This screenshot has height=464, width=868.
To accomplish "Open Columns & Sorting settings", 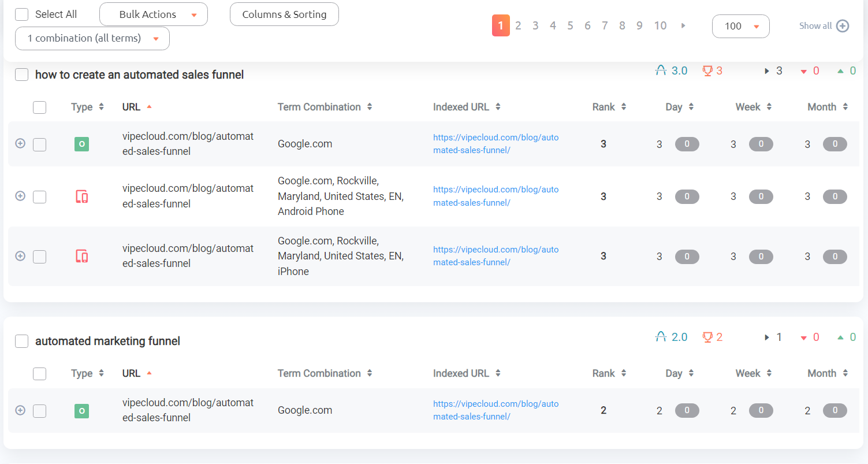I will [284, 14].
